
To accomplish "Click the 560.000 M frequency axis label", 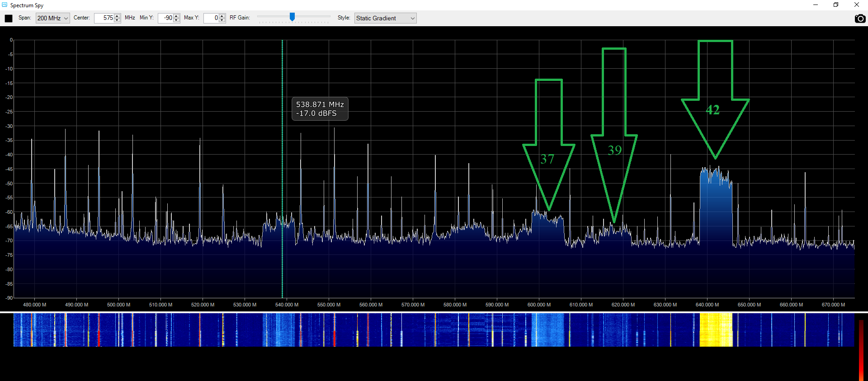I will pos(371,305).
